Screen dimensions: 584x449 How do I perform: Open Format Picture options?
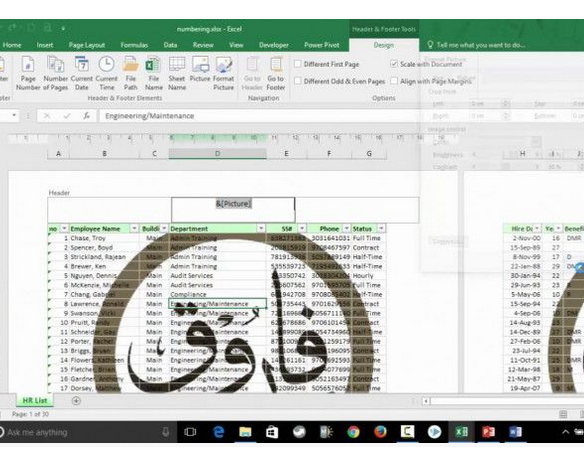click(223, 73)
